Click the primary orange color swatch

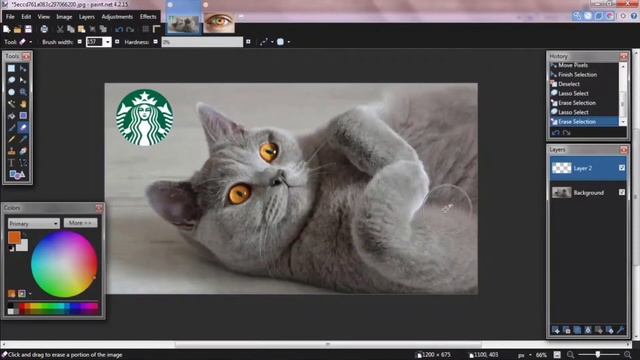[x=14, y=237]
